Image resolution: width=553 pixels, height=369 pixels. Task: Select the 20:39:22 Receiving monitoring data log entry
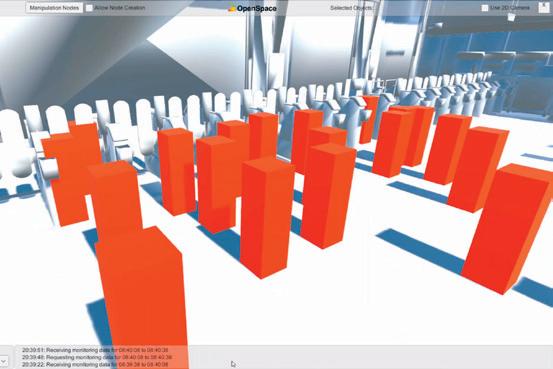(95, 364)
